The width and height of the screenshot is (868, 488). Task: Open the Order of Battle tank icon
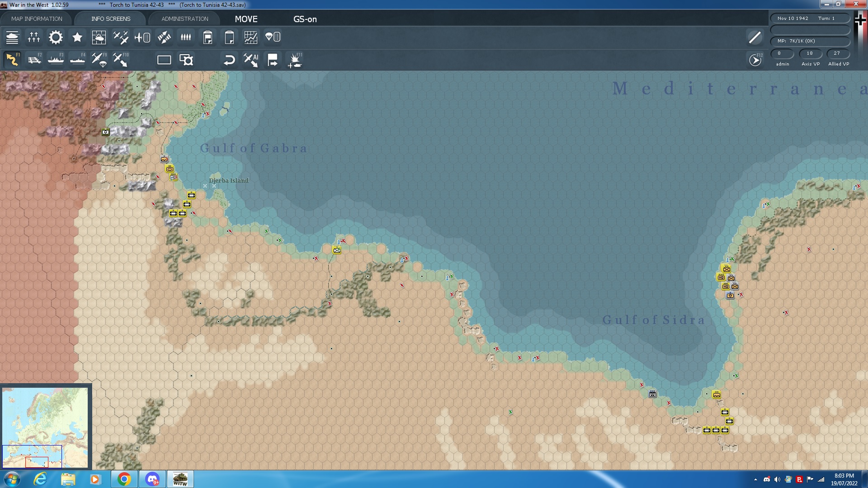click(x=12, y=38)
